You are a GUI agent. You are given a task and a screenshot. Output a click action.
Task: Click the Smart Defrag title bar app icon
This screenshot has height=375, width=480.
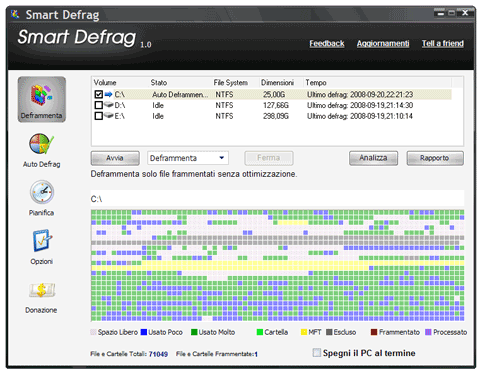point(15,14)
